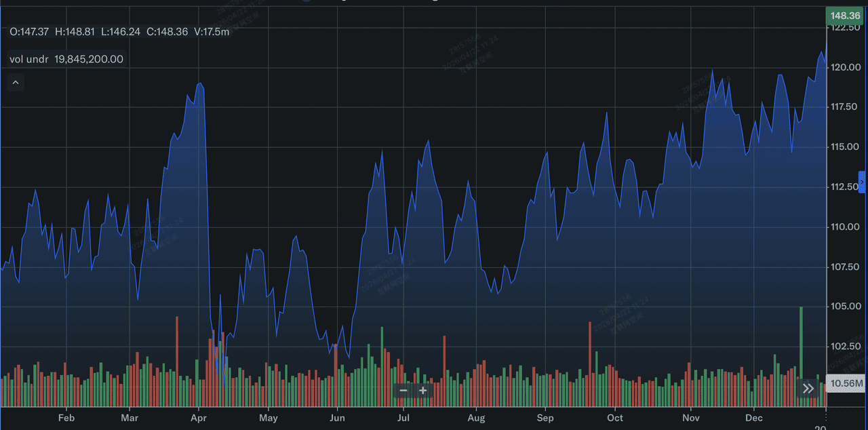868x430 pixels.
Task: Expand the blue side panel arrow handle
Action: coord(863,182)
